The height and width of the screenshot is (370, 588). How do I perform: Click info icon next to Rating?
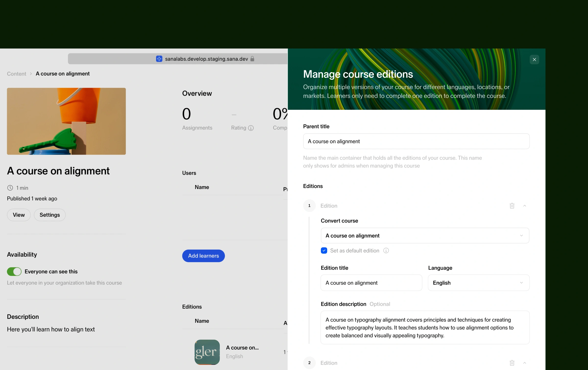(251, 128)
